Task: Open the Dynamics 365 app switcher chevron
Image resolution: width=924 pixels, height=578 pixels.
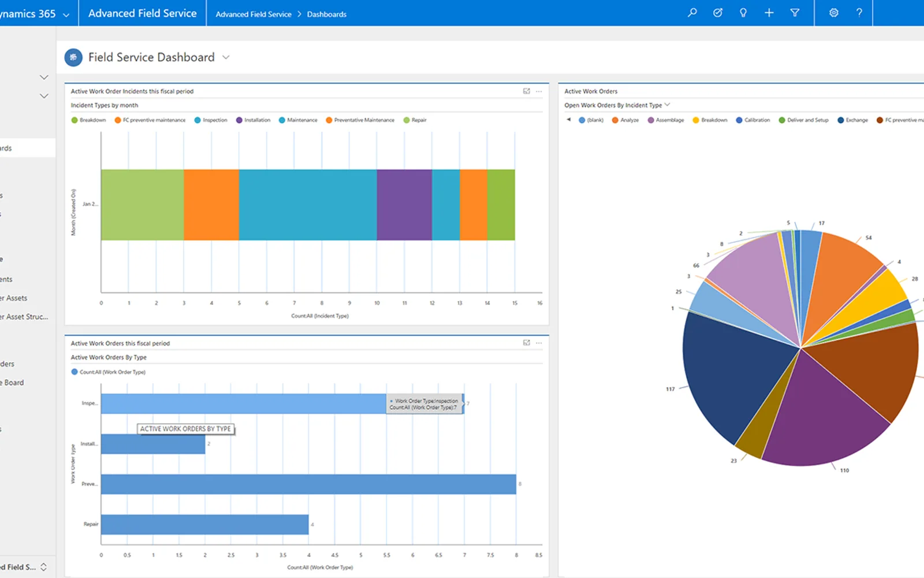Action: tap(66, 14)
